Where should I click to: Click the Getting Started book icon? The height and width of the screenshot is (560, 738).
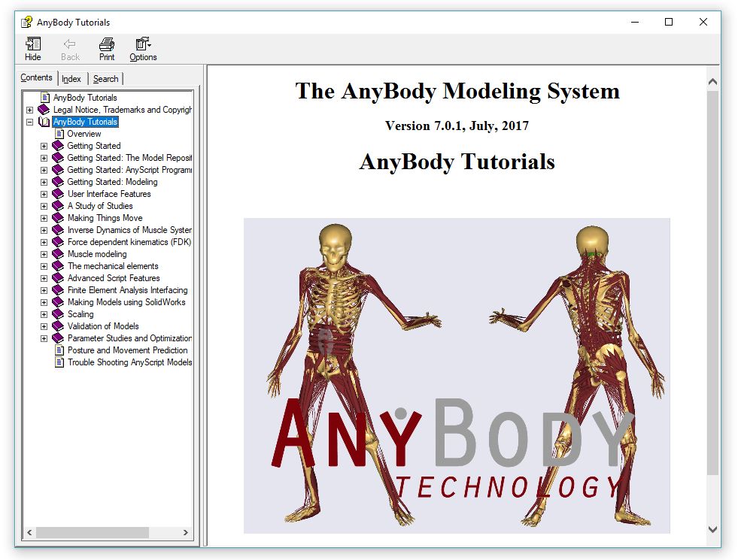pos(58,146)
